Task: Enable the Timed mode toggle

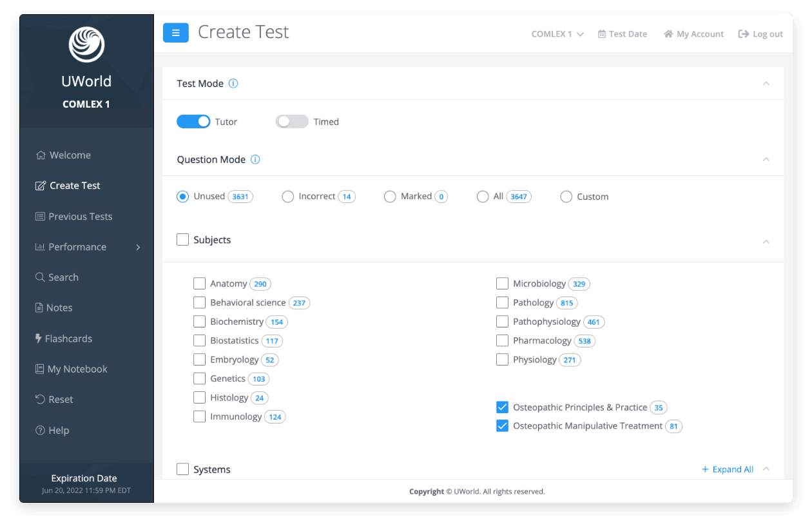Action: click(x=292, y=121)
